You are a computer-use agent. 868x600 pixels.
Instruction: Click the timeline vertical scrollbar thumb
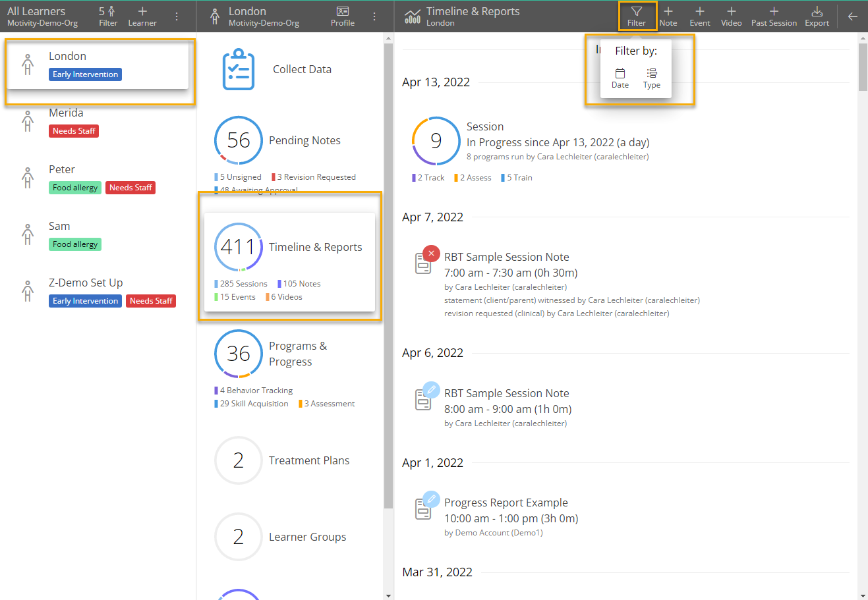(x=863, y=67)
